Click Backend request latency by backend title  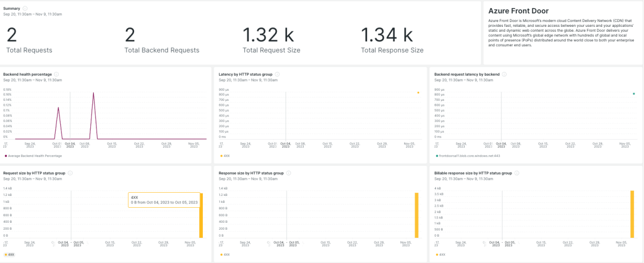pos(467,74)
